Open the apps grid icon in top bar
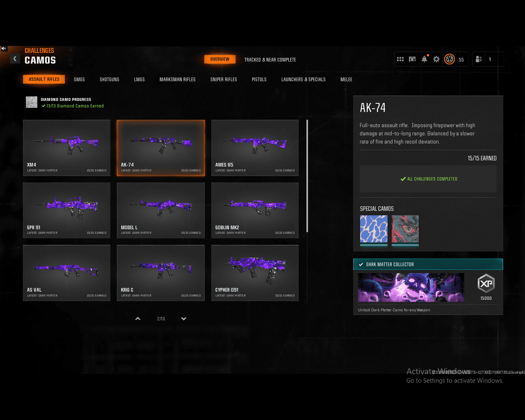This screenshot has height=420, width=525. coord(400,59)
